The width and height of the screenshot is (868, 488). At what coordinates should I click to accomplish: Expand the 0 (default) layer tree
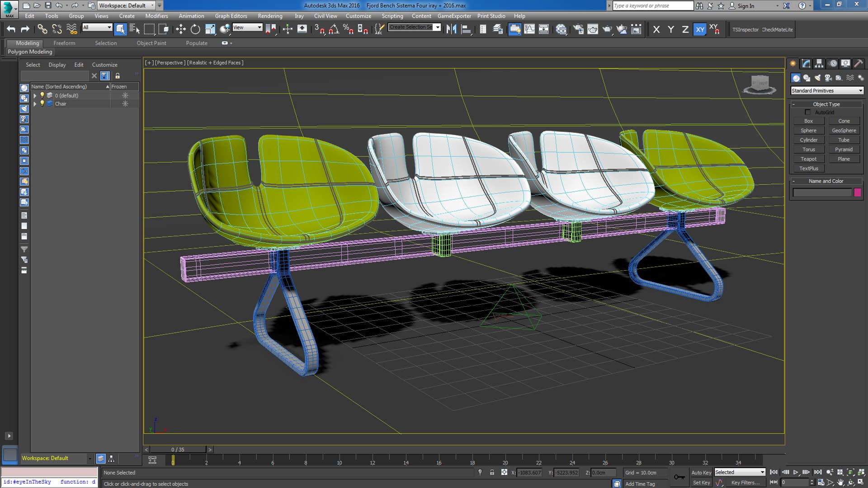(x=35, y=96)
